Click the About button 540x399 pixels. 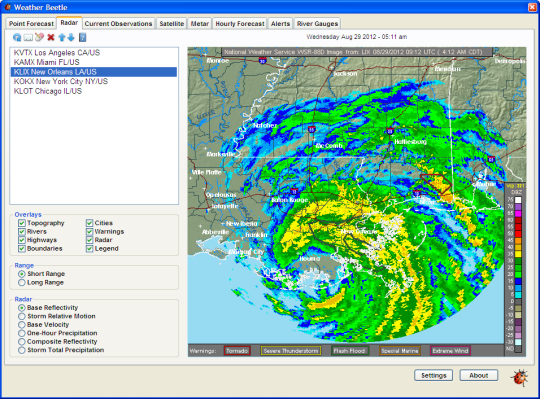479,375
